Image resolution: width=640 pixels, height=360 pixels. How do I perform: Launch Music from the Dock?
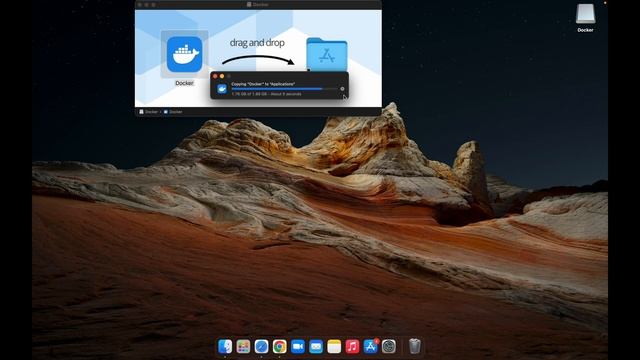(352, 347)
